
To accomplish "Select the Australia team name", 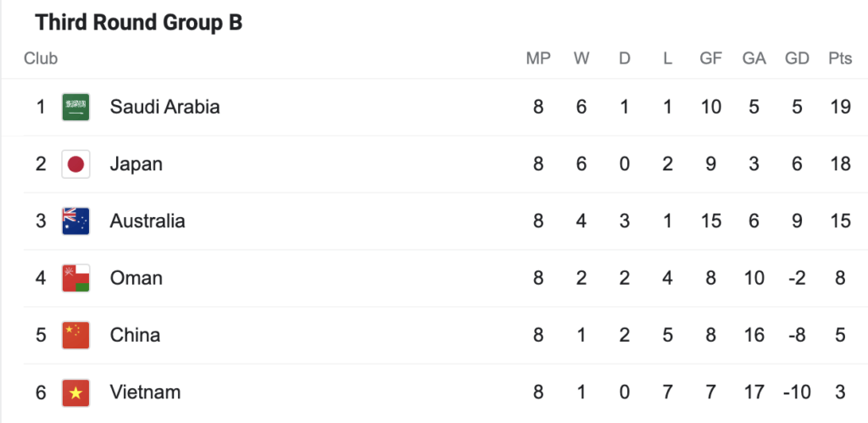I will [x=147, y=221].
